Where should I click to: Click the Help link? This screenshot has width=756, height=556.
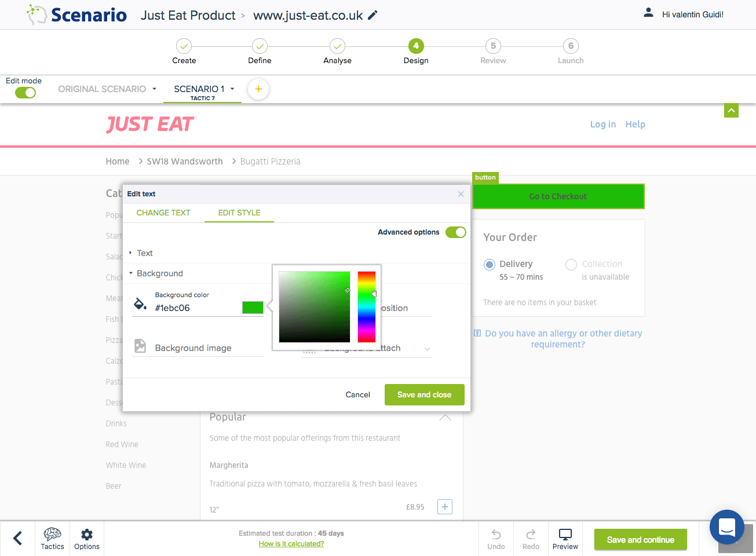(636, 124)
